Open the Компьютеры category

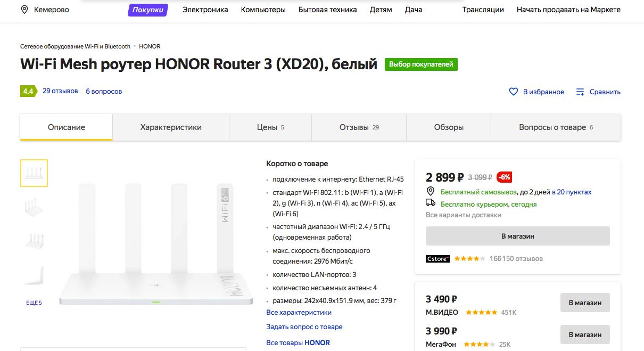[263, 10]
